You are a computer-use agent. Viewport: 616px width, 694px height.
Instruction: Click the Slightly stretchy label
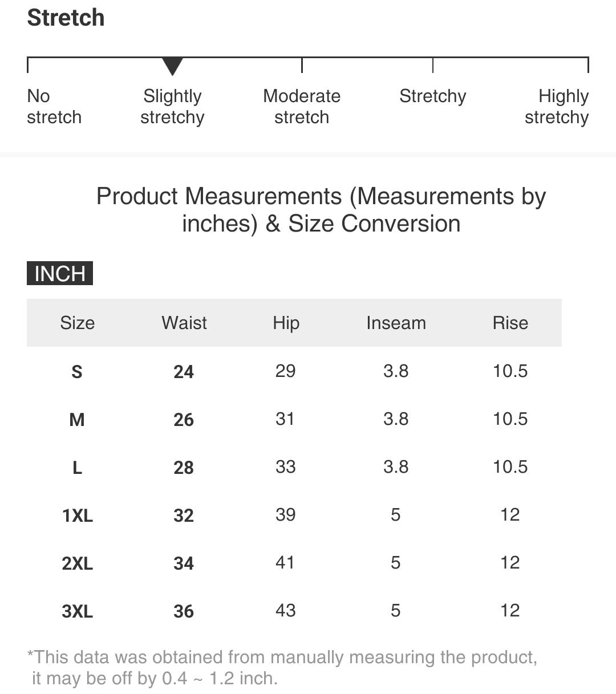click(x=172, y=107)
